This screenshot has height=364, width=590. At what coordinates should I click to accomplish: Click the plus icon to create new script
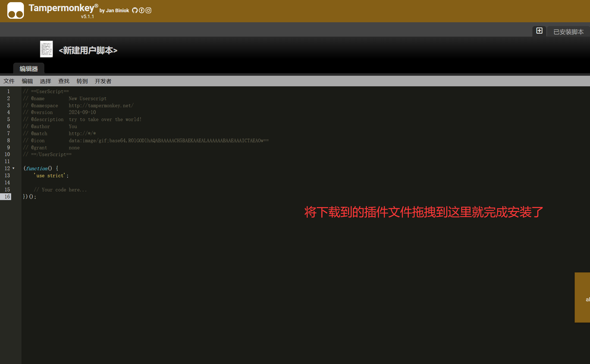(x=539, y=31)
